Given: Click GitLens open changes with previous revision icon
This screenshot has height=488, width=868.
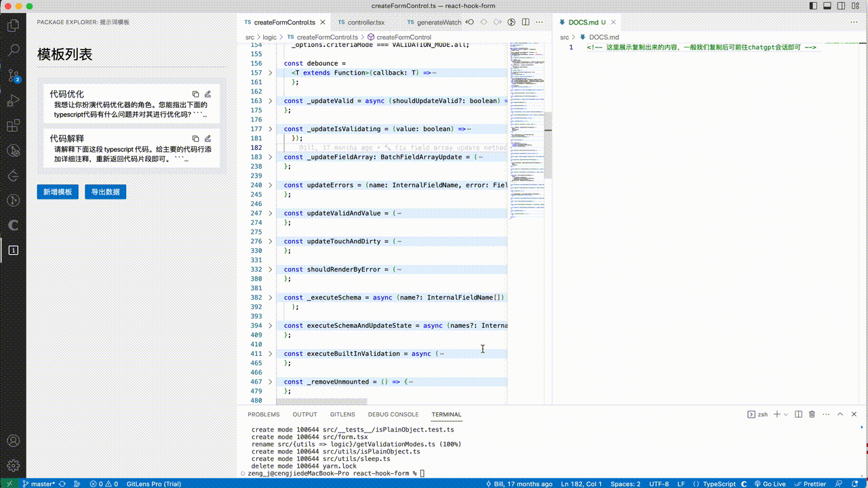Looking at the screenshot, I should coord(469,22).
